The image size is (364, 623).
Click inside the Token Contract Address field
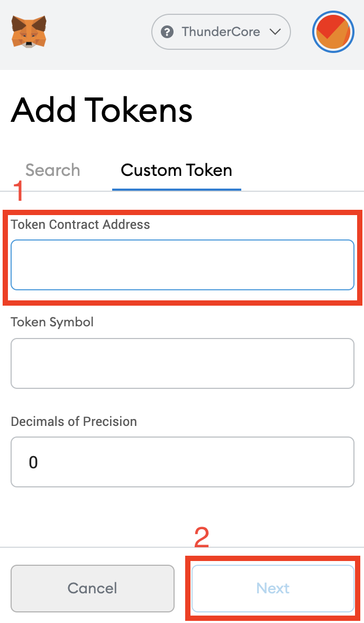(x=182, y=265)
